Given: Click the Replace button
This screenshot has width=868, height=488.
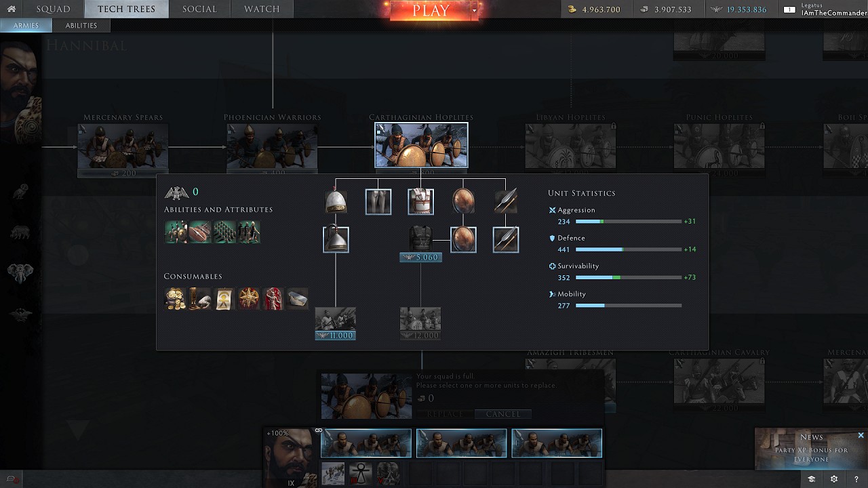Looking at the screenshot, I should coord(446,414).
